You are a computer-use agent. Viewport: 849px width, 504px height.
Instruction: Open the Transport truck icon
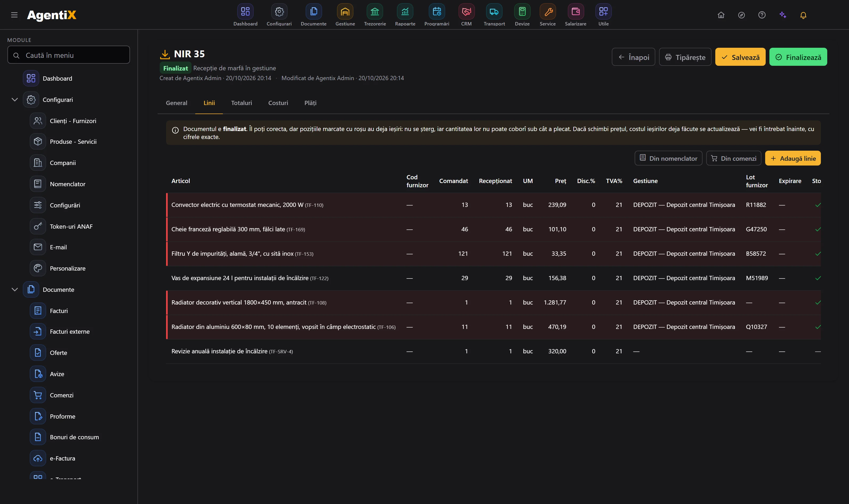coord(494,12)
